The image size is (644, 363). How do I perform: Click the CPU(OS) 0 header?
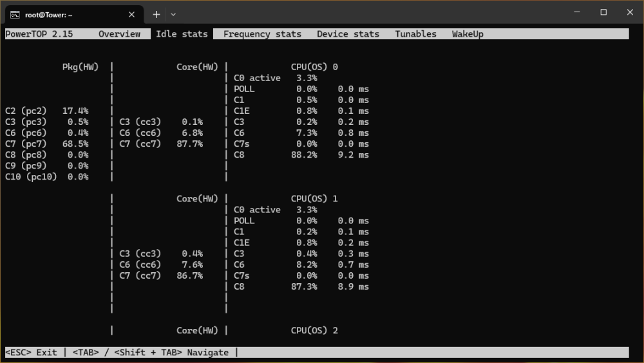point(314,67)
